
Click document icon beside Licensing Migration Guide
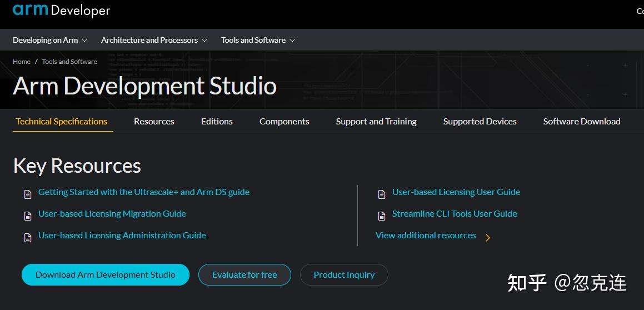(x=28, y=216)
